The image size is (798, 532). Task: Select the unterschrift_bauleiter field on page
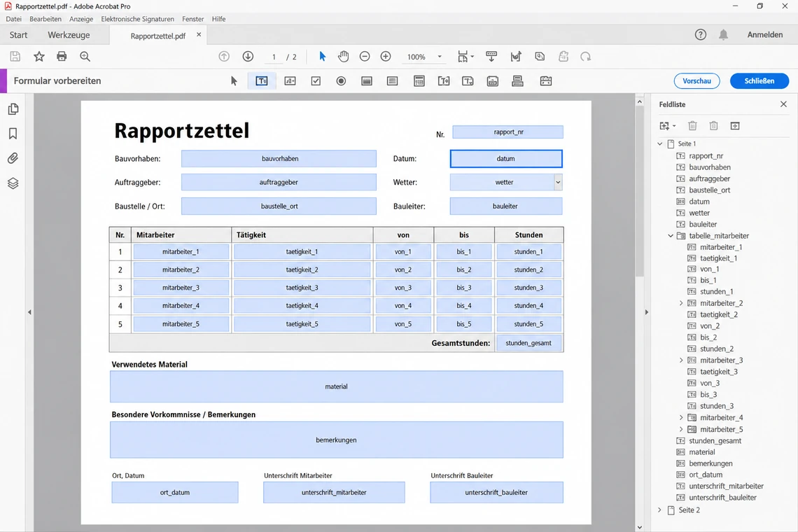[x=496, y=492]
